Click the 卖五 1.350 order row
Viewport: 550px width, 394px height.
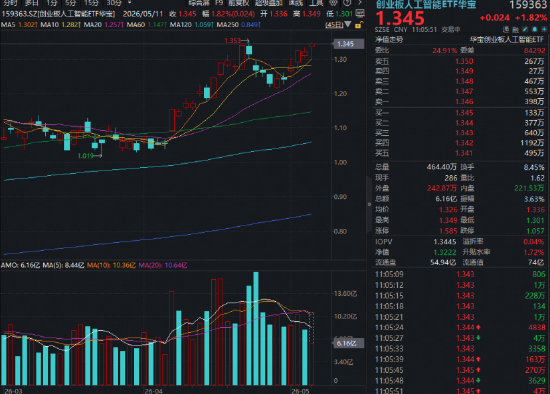click(460, 61)
